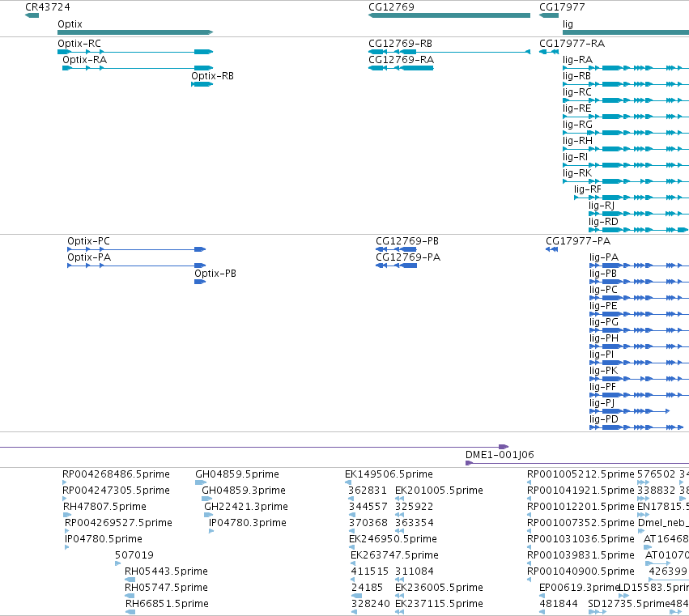Select the RH47807.5prime EST label
Viewport: 689px width, 616px height.
click(104, 507)
